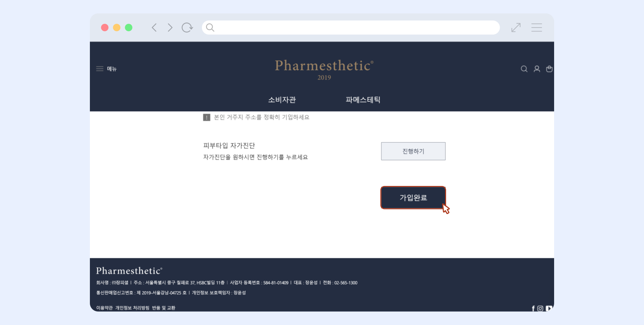Click the footer text '개인정보 보호책임자 : 장윤성'

pyautogui.click(x=219, y=293)
